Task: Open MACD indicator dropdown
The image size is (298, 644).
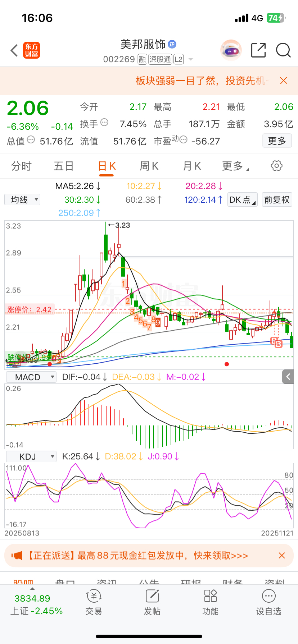Action: pos(31,377)
